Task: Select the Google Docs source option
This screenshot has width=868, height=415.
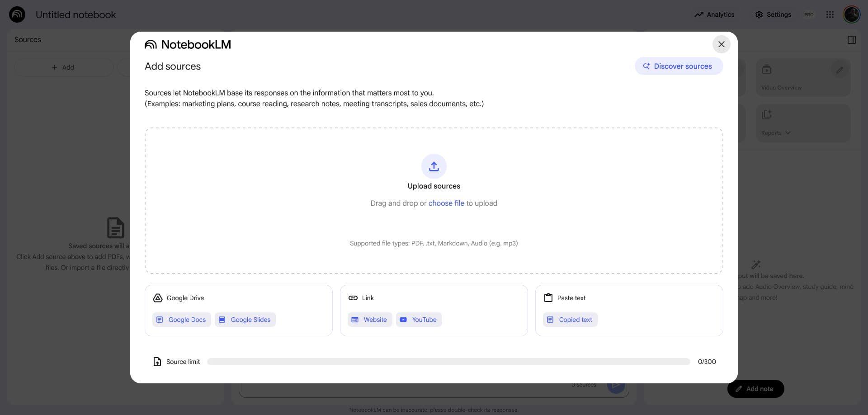Action: [x=182, y=320]
